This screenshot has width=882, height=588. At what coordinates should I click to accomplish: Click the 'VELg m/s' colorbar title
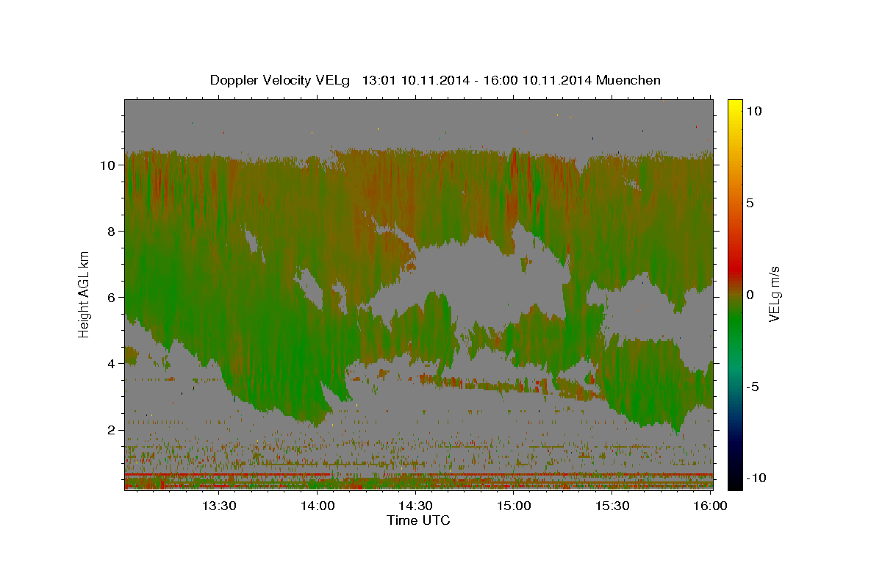click(774, 294)
